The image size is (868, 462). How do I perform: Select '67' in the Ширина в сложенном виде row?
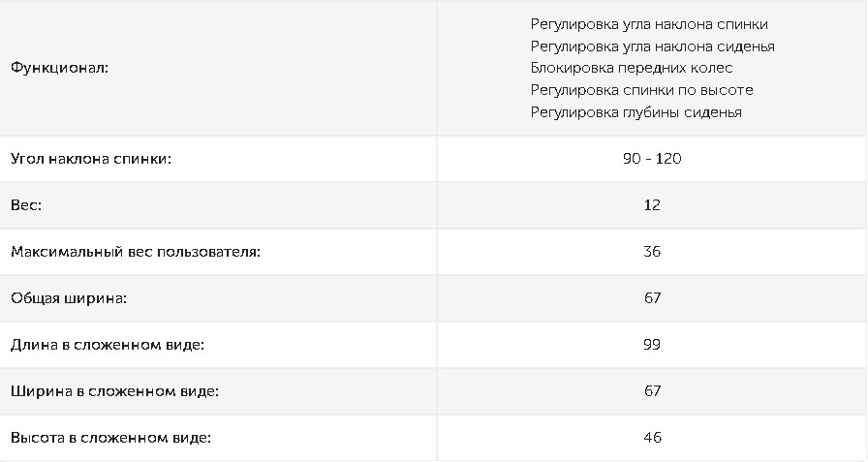(652, 391)
